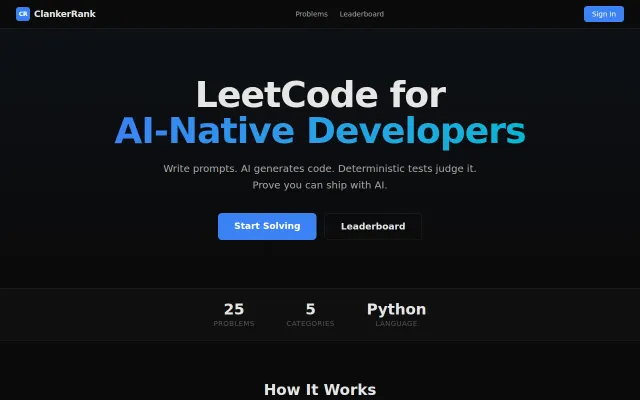Click the Leaderboard button below the hero text
This screenshot has width=640, height=400.
373,226
